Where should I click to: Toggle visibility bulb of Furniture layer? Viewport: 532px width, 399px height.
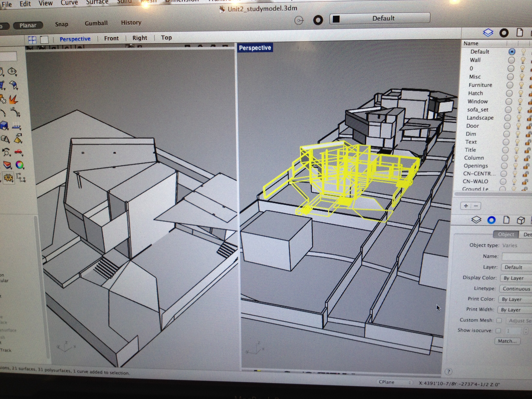pos(521,85)
